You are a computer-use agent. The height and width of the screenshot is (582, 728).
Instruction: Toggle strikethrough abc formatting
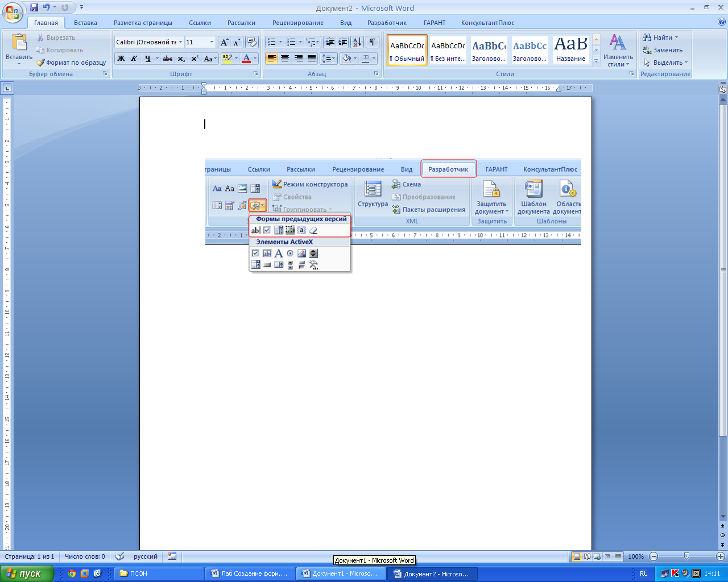coord(168,58)
